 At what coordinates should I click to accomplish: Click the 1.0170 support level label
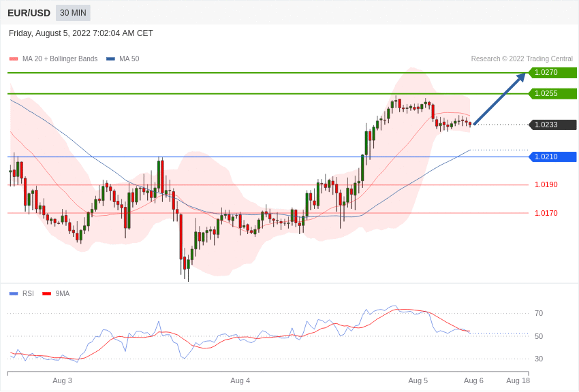pyautogui.click(x=546, y=213)
